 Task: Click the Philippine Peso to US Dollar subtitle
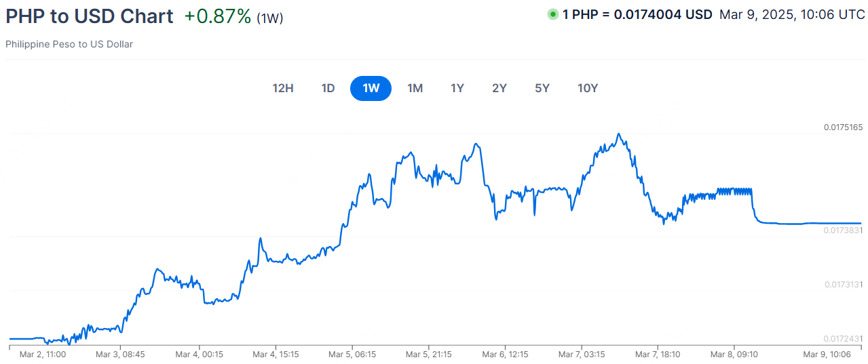tap(69, 44)
